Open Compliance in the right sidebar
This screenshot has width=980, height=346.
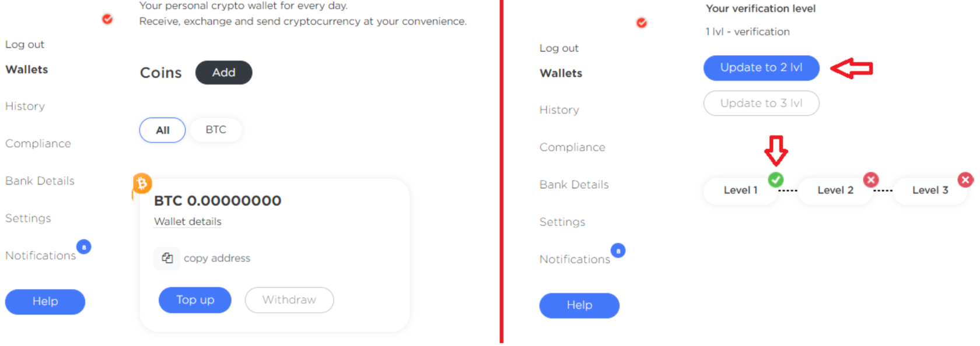[x=572, y=147]
